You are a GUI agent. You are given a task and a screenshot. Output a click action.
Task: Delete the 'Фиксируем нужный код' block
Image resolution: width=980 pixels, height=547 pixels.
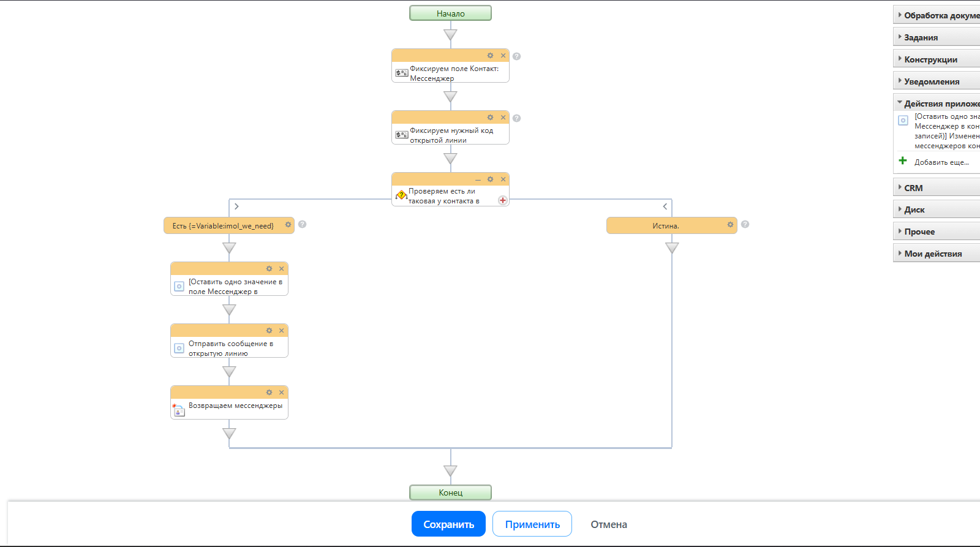coord(503,118)
